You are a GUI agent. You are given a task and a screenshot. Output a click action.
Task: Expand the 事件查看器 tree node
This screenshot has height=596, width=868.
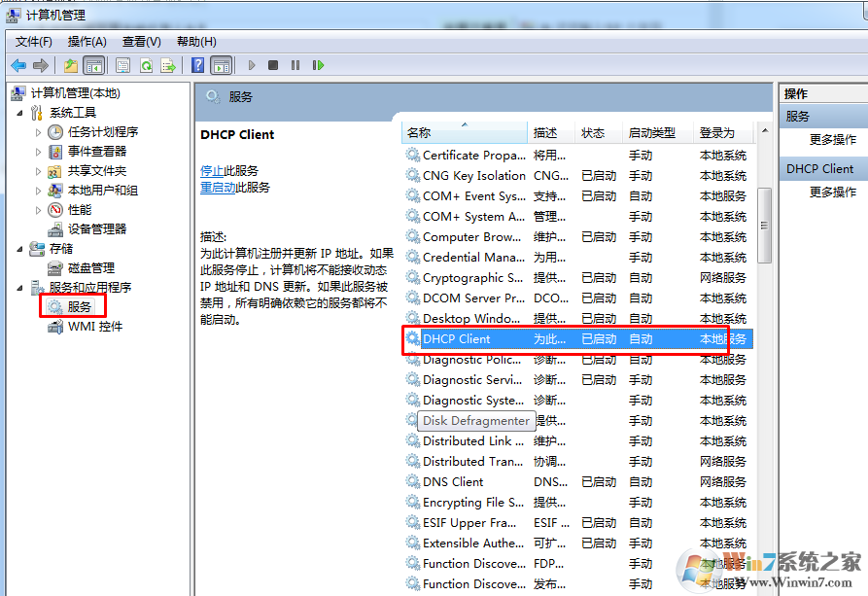pos(39,152)
